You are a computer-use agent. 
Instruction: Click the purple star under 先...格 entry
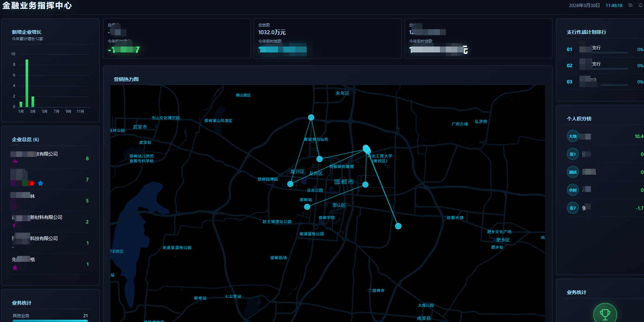(x=15, y=268)
